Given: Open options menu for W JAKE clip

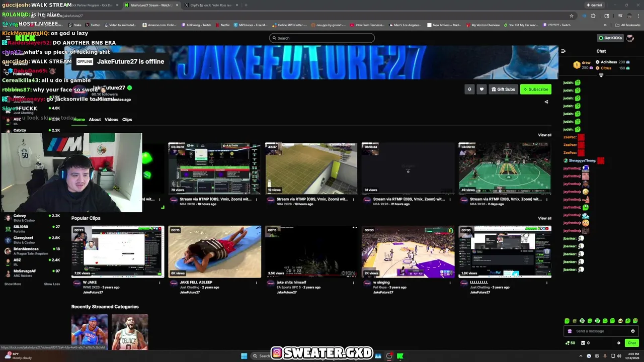Looking at the screenshot, I should coord(160,283).
